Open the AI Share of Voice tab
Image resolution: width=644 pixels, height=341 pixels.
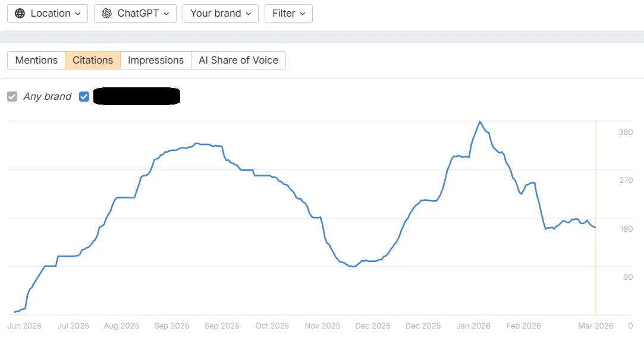click(238, 61)
